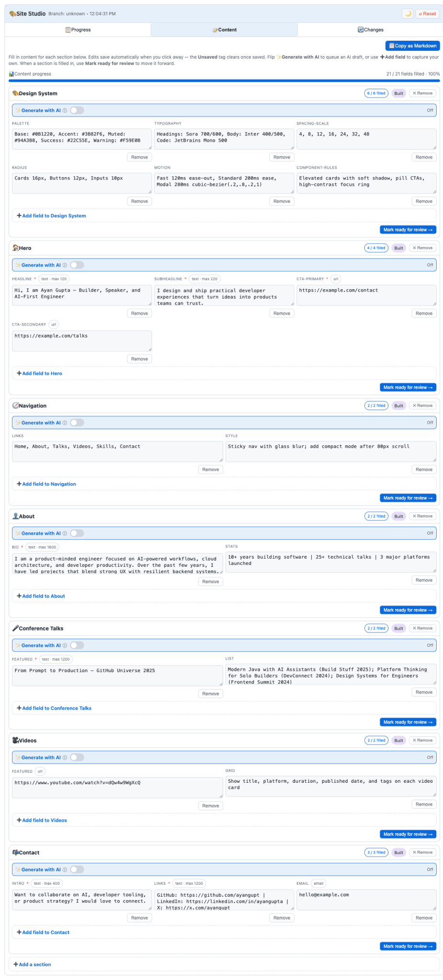Image resolution: width=443 pixels, height=980 pixels.
Task: Switch to the Content tab
Action: click(224, 30)
